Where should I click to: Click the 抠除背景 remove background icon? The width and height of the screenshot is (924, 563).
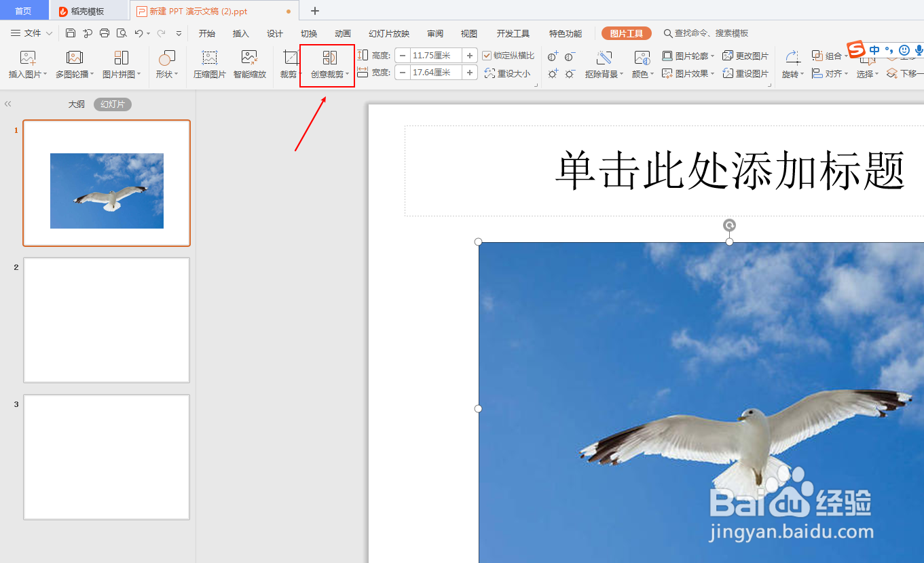[x=604, y=58]
